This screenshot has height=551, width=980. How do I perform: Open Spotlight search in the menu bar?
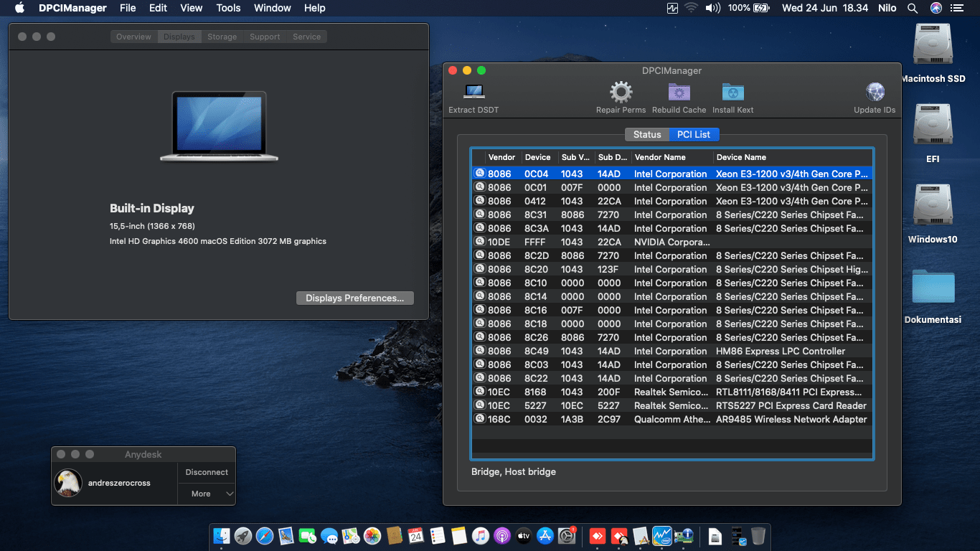(912, 8)
